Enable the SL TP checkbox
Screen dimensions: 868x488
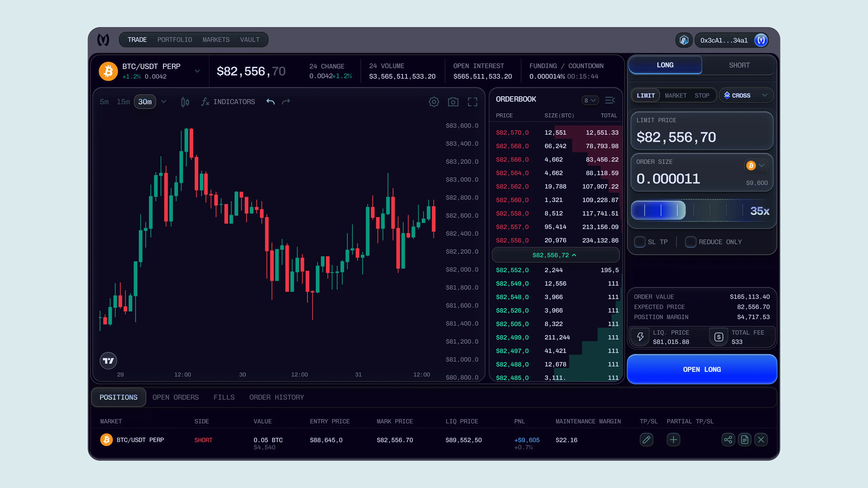pyautogui.click(x=639, y=242)
